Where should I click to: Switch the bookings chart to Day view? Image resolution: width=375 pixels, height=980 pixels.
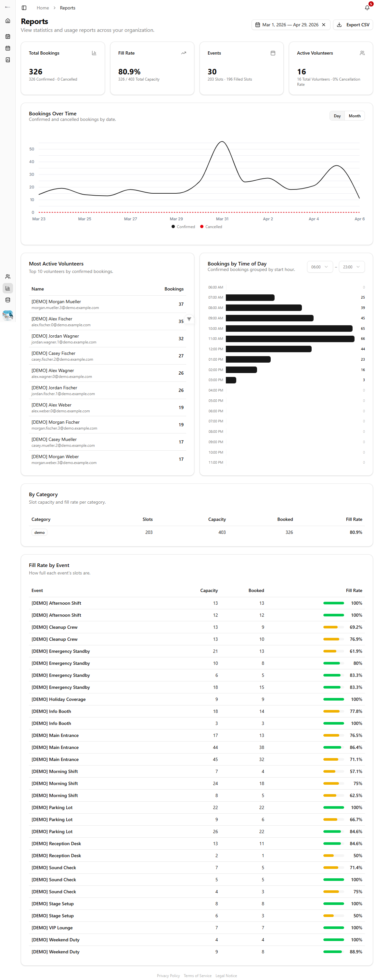click(337, 116)
